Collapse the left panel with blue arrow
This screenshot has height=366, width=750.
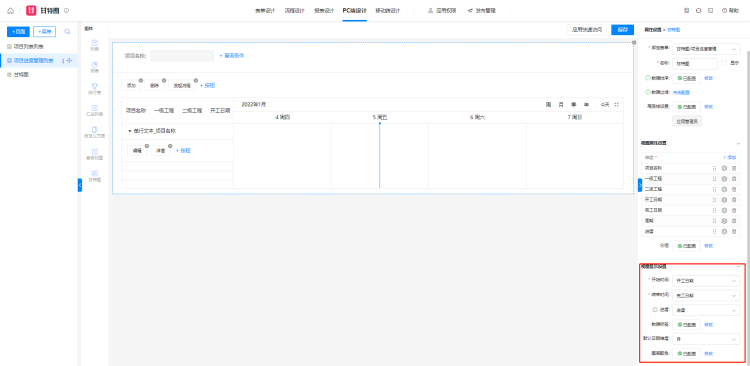point(80,185)
